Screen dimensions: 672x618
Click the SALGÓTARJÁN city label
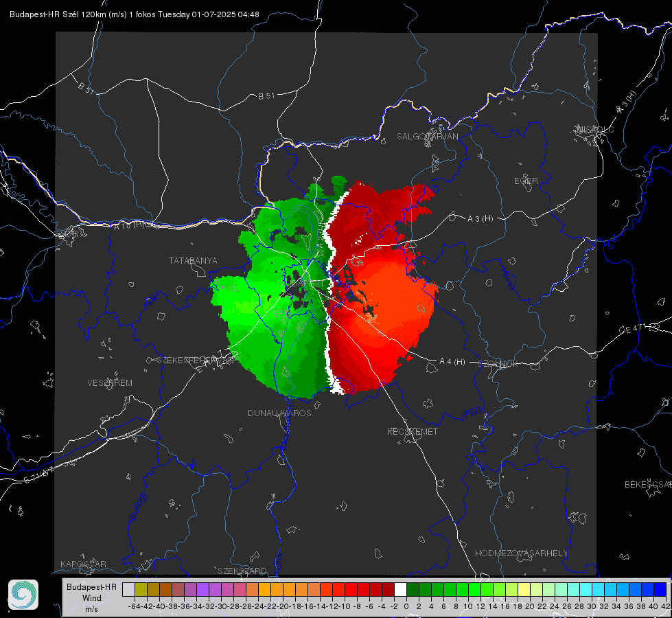[x=427, y=137]
